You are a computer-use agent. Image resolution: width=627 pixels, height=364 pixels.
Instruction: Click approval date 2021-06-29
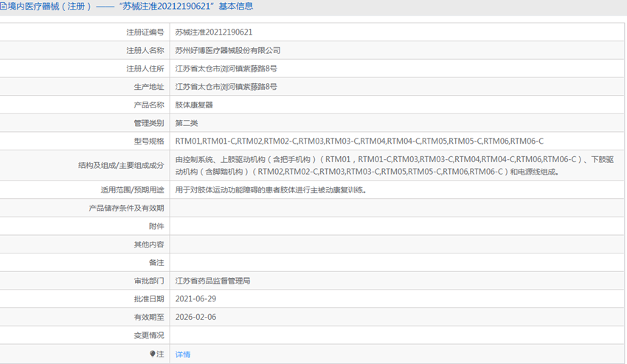click(195, 299)
